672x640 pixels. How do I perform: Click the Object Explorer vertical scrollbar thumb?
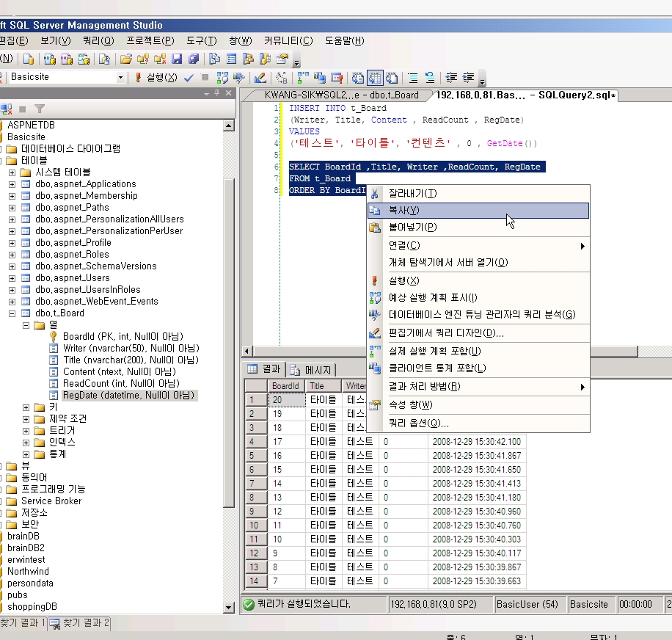pos(229,342)
